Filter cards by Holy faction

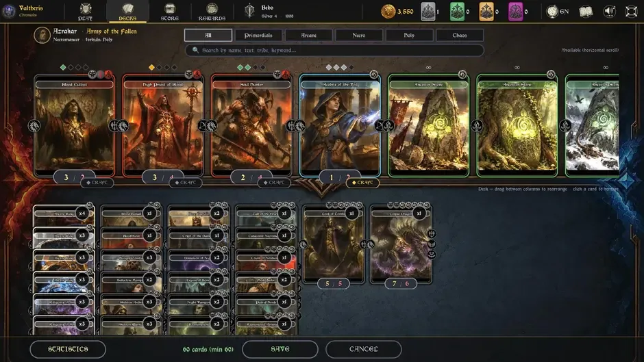(x=409, y=36)
